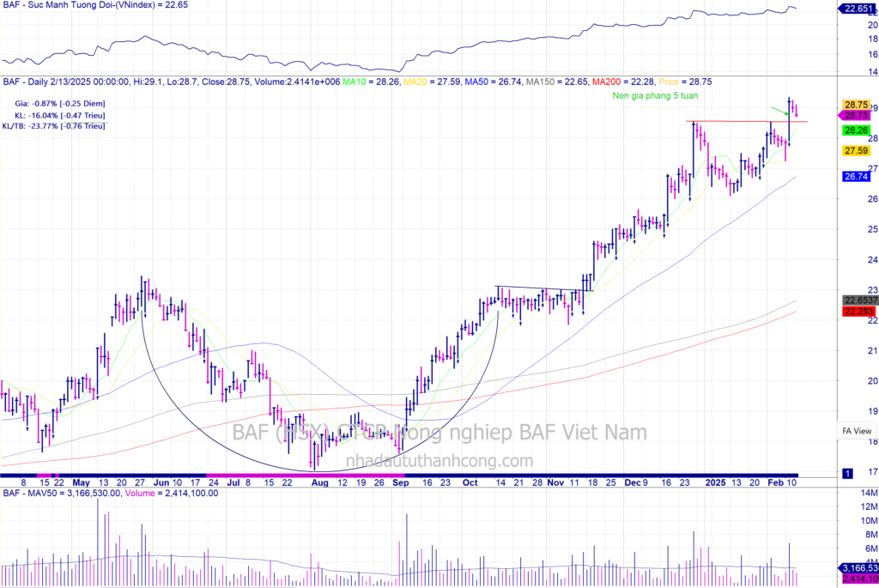This screenshot has width=879, height=588.
Task: Click the blue 26.74 MA50 price tag
Action: pos(855,177)
